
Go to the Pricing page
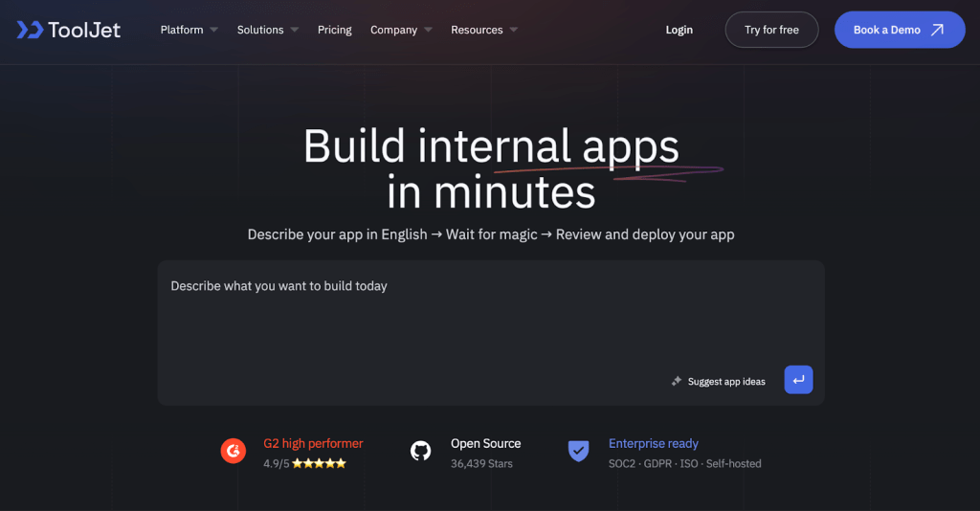(334, 30)
